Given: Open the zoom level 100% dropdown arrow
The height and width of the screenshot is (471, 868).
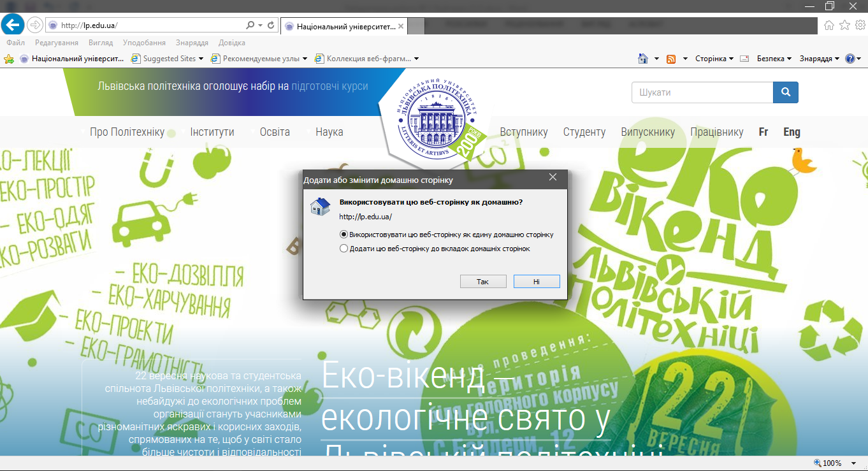Looking at the screenshot, I should pyautogui.click(x=855, y=463).
